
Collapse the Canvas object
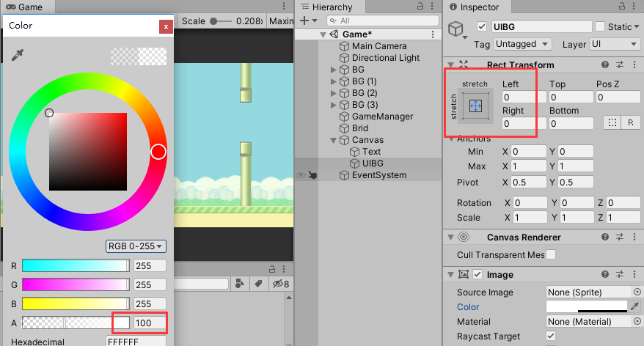(334, 140)
